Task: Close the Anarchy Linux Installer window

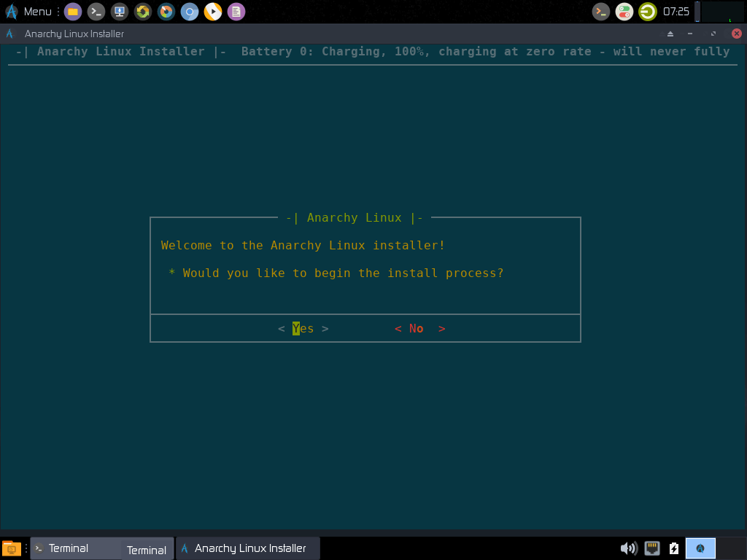Action: 737,34
